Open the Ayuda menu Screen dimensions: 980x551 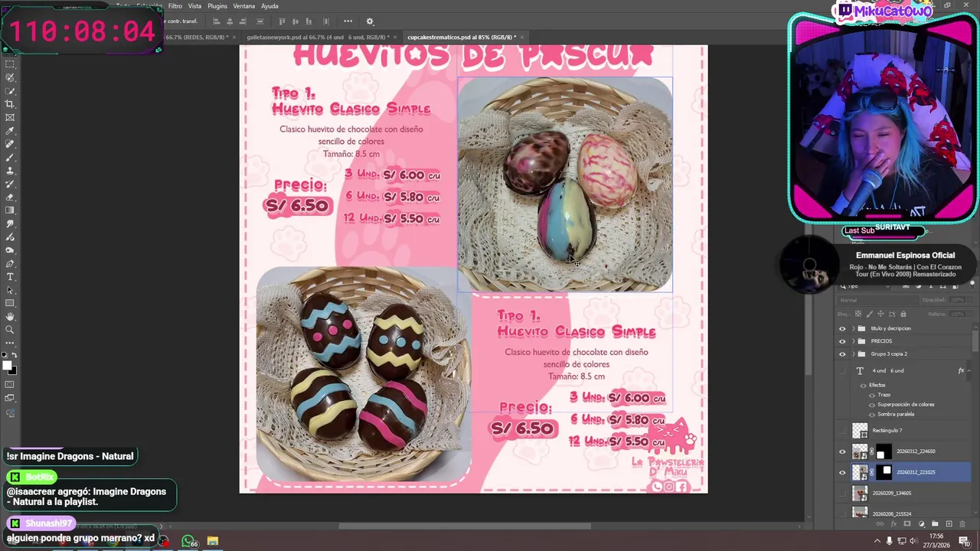pyautogui.click(x=269, y=6)
